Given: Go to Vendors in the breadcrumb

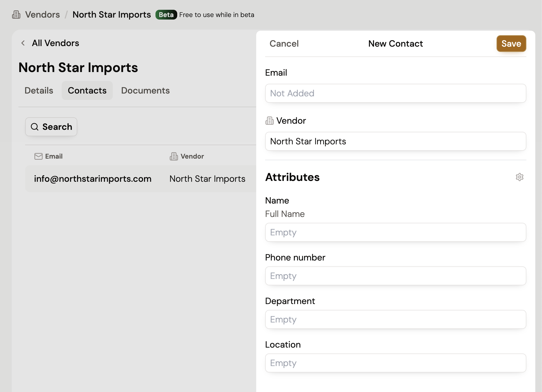Looking at the screenshot, I should [42, 15].
